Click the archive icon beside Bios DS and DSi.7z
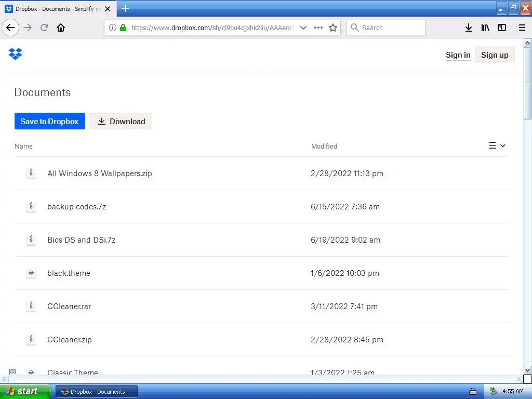Image resolution: width=532 pixels, height=399 pixels. pos(31,240)
